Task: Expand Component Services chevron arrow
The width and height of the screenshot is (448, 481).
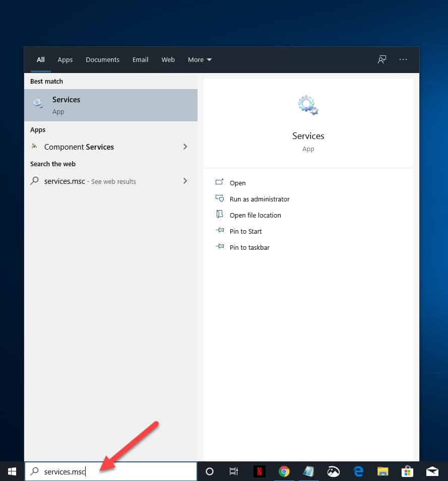Action: [185, 147]
